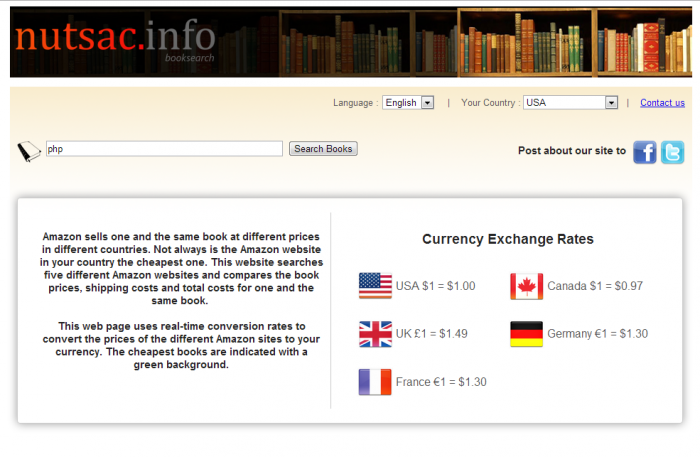The height and width of the screenshot is (457, 700).
Task: Select the USA $1 = $1.00 rate text
Action: coord(435,286)
